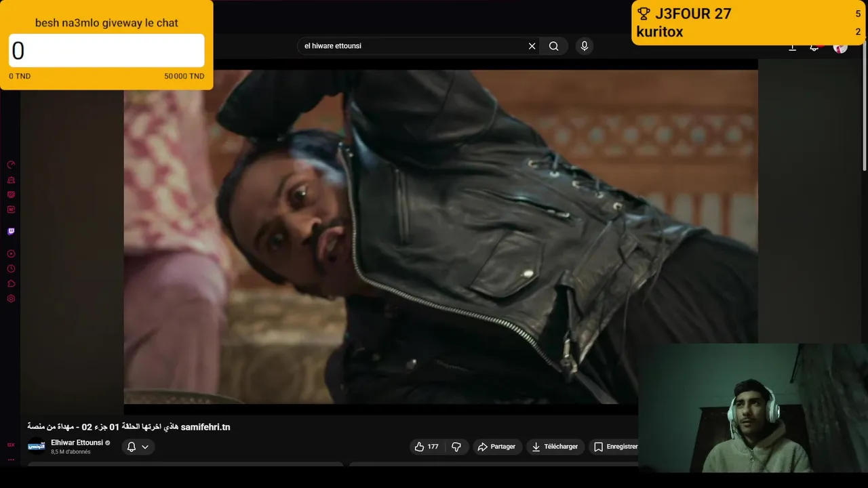This screenshot has width=868, height=488.
Task: Click the trophy icon beside J3FOUR 27
Action: (x=644, y=14)
